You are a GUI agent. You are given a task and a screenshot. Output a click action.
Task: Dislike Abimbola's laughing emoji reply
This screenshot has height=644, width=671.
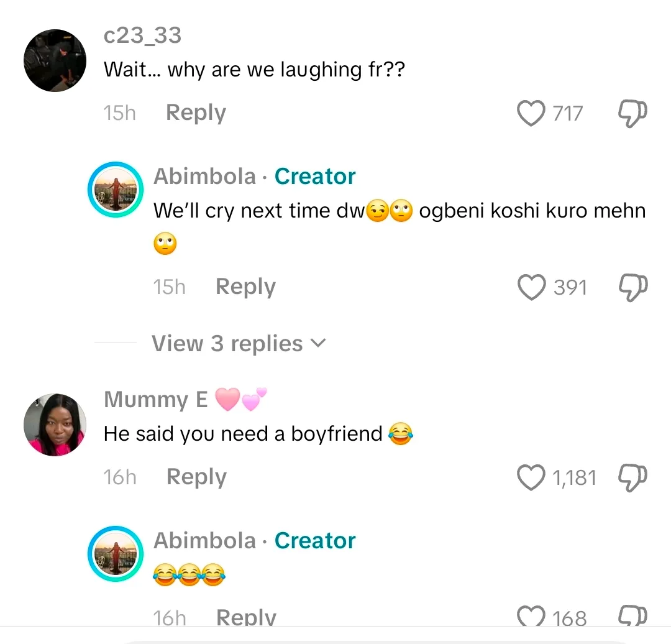633,617
